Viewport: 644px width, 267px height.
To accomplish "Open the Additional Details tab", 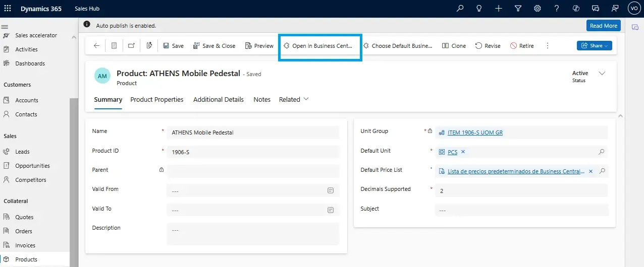I will 218,100.
